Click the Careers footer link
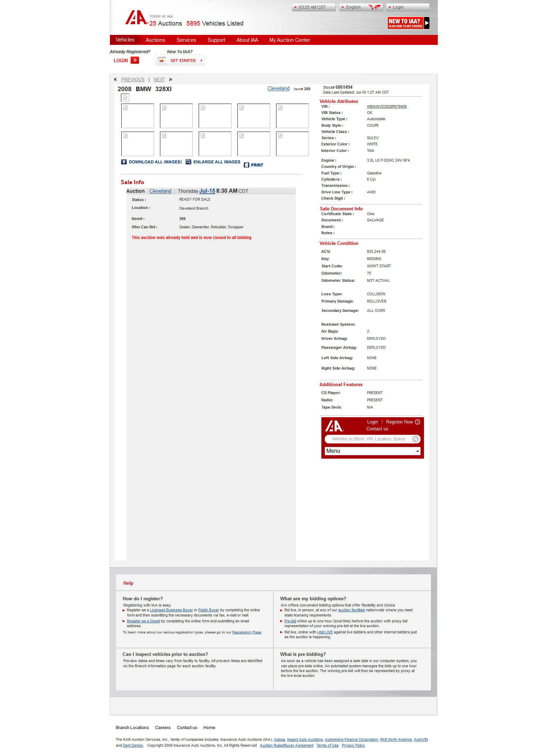 (163, 728)
